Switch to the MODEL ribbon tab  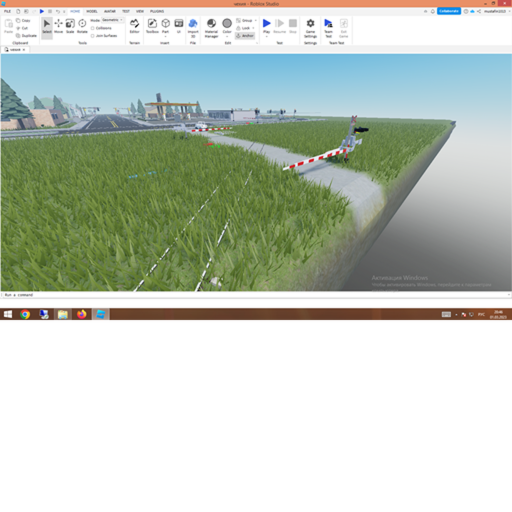(x=92, y=11)
